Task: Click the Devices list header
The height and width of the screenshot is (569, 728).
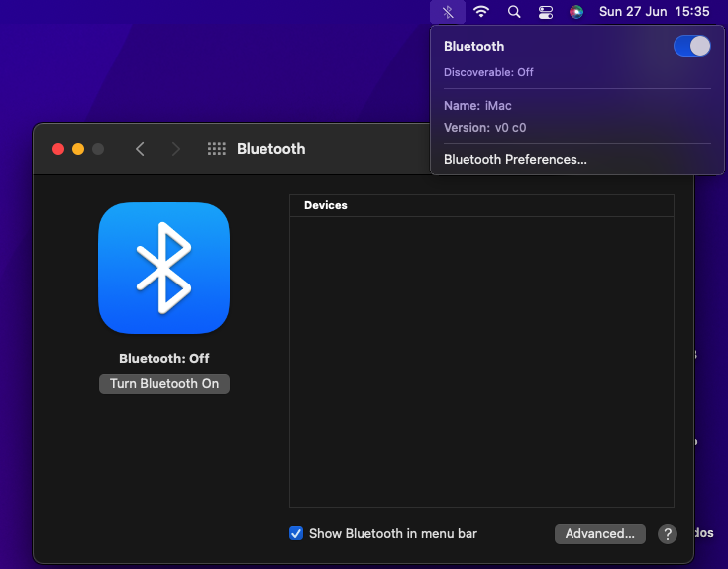Action: pyautogui.click(x=481, y=206)
